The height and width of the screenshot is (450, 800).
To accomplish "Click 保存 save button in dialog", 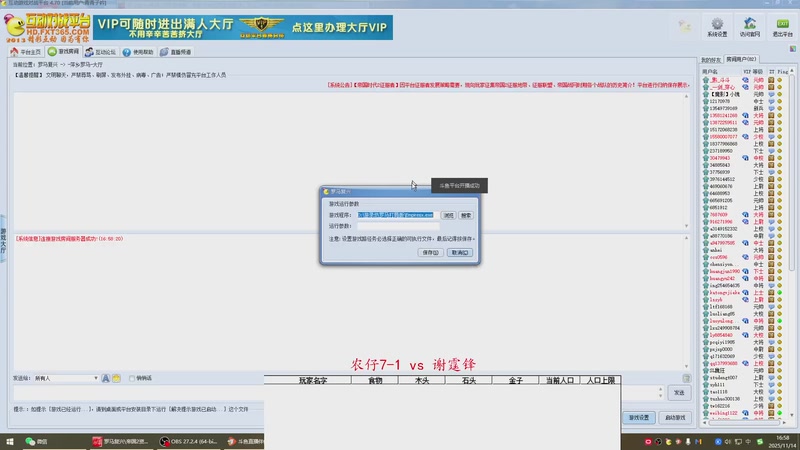I will (x=430, y=253).
